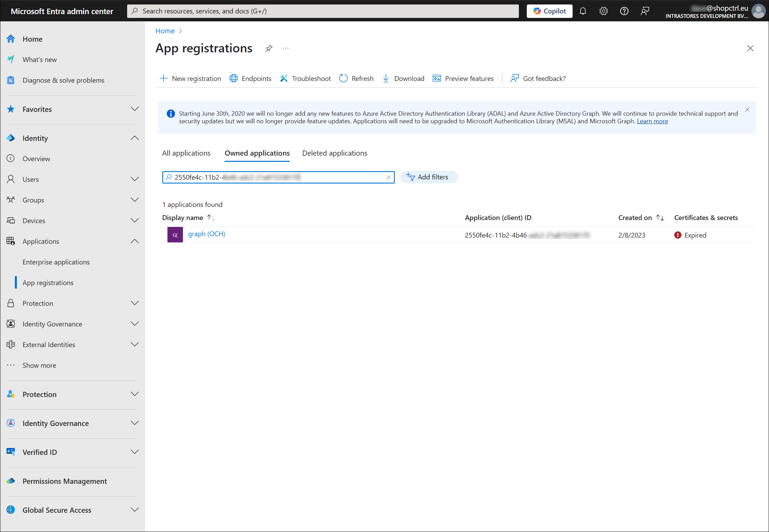Collapse Identity section chevron

135,138
